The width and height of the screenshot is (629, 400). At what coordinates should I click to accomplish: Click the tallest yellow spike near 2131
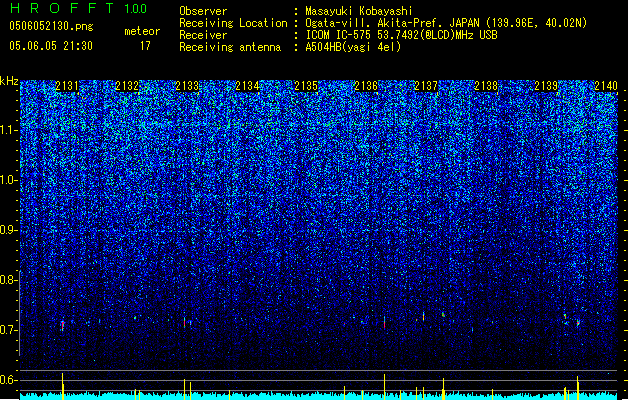(x=63, y=386)
